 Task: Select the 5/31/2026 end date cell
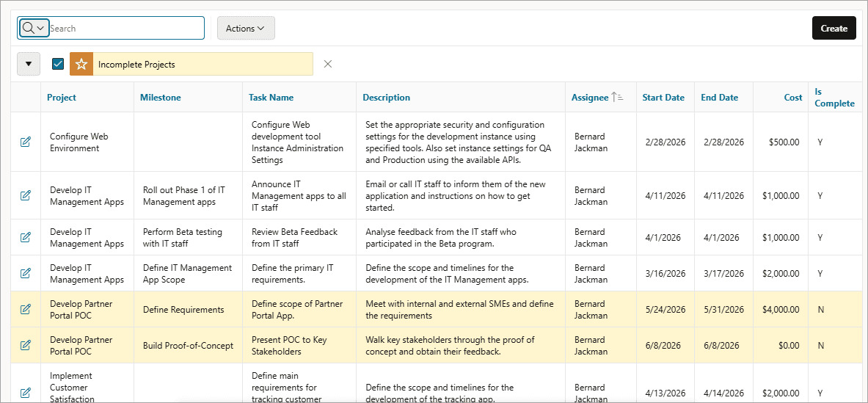tap(724, 310)
